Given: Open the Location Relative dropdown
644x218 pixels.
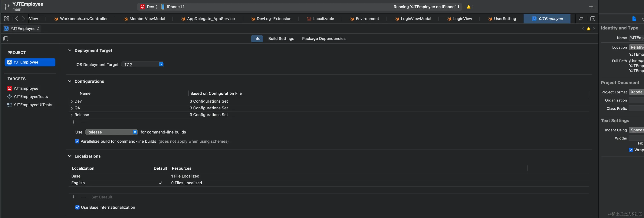Looking at the screenshot, I should click(636, 47).
